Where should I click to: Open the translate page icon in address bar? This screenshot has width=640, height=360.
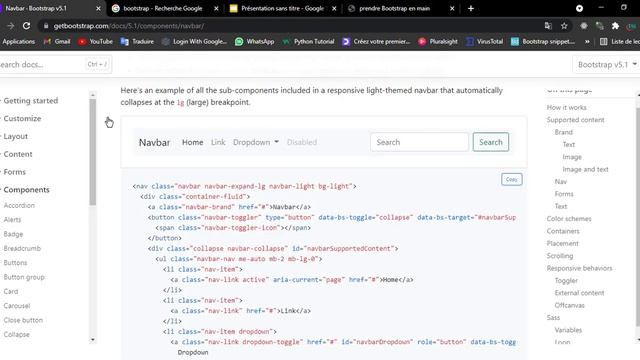pos(548,26)
